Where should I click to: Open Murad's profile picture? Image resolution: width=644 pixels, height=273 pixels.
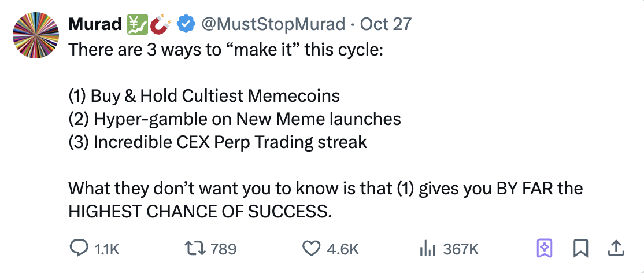[x=36, y=35]
